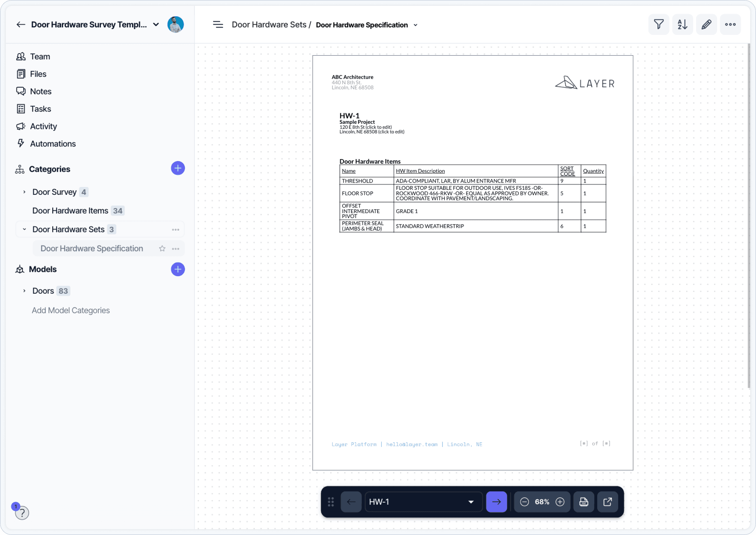Screen dimensions: 756x535
Task: Favorite Door Hardware Specification with star
Action: [x=162, y=249]
